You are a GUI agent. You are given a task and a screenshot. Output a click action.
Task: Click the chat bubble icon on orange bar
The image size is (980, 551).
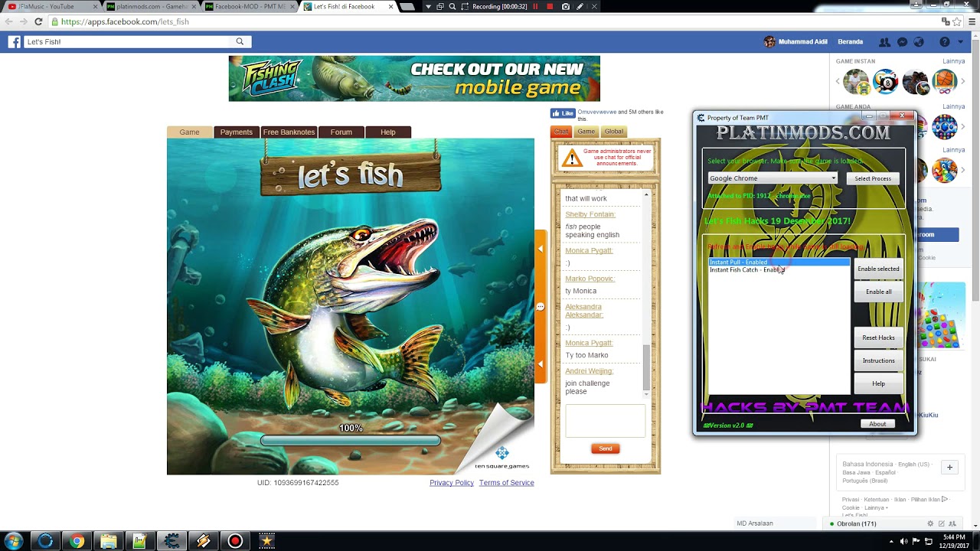541,307
